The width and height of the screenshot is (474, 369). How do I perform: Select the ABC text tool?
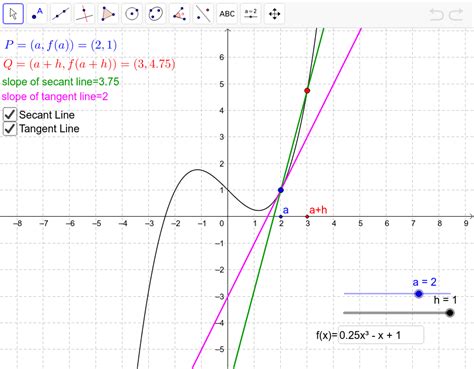pos(227,14)
